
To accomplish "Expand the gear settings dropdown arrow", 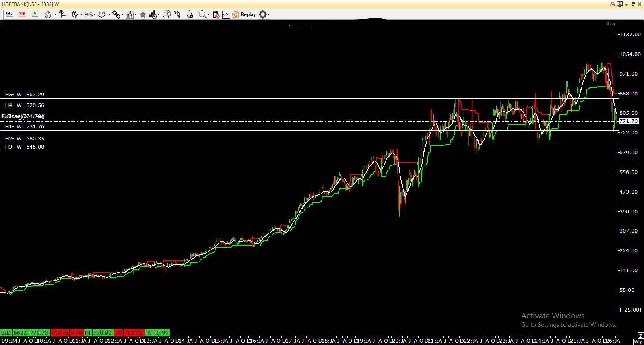I will (268, 15).
